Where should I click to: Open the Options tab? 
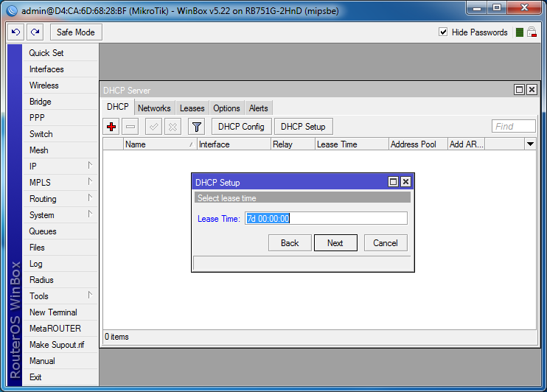(x=227, y=108)
